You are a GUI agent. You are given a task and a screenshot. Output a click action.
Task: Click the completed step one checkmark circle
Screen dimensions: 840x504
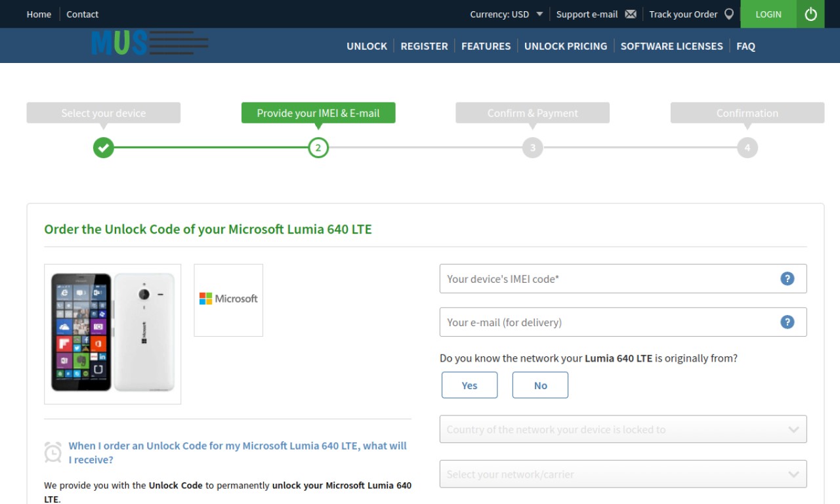coord(103,148)
